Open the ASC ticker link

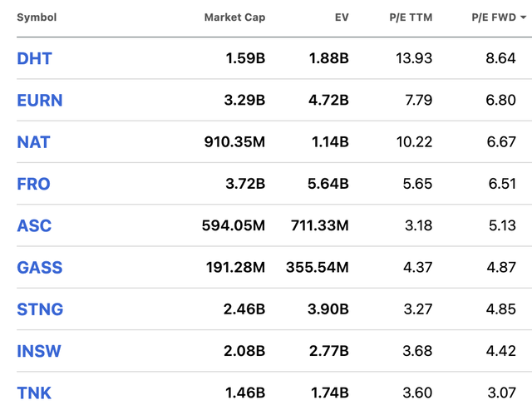click(33, 225)
